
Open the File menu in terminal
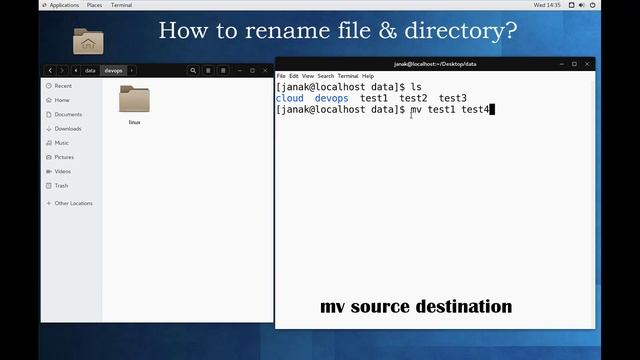pyautogui.click(x=281, y=76)
